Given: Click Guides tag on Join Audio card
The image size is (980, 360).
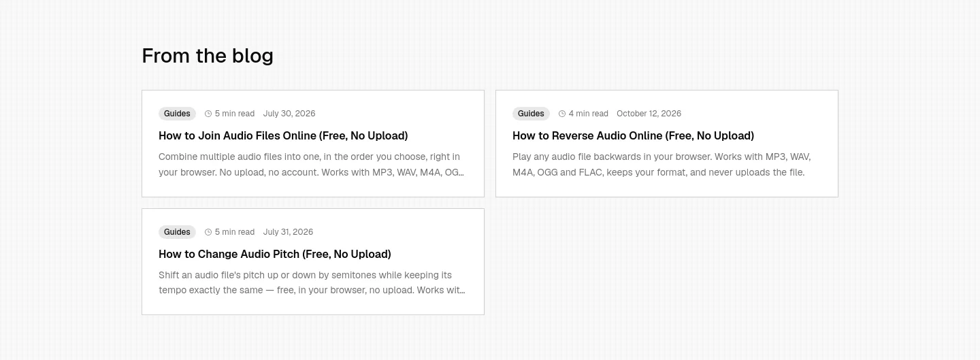Looking at the screenshot, I should click(x=177, y=114).
